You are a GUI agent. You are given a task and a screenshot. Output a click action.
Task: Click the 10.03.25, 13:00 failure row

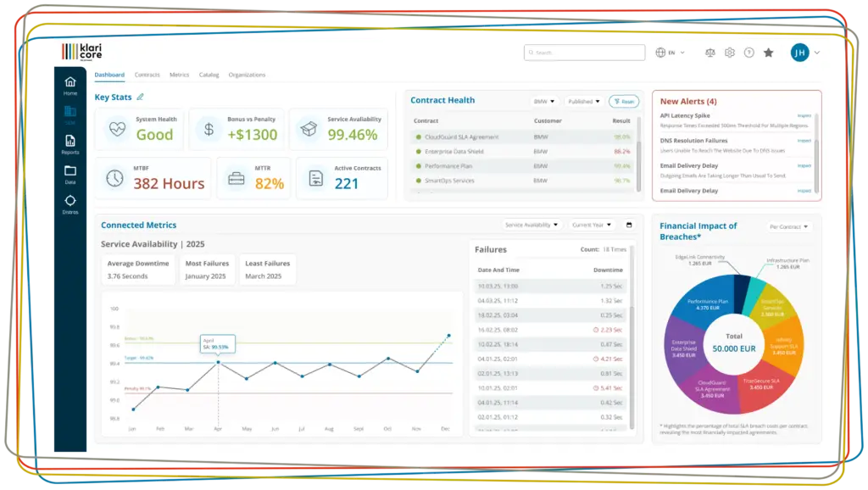click(x=550, y=287)
